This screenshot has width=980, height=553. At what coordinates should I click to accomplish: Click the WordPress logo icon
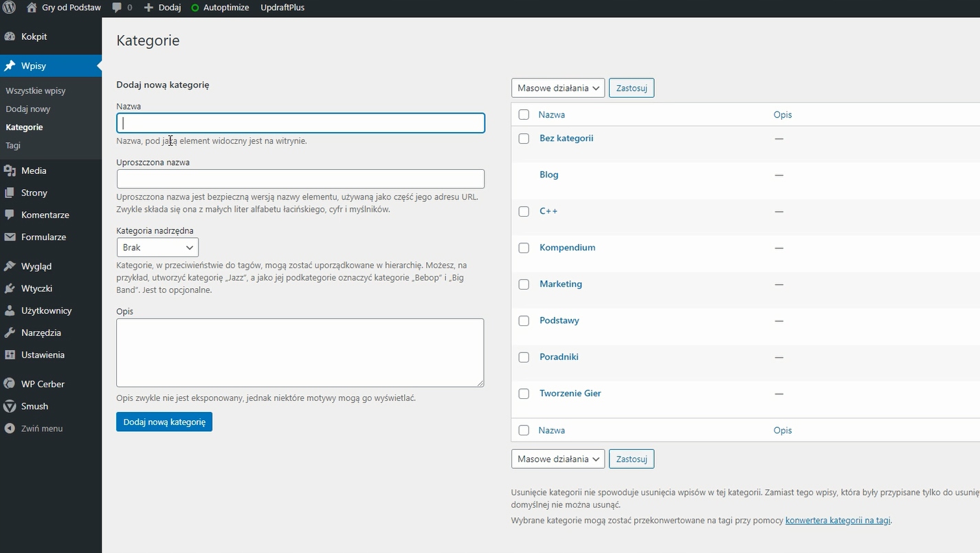coord(9,8)
